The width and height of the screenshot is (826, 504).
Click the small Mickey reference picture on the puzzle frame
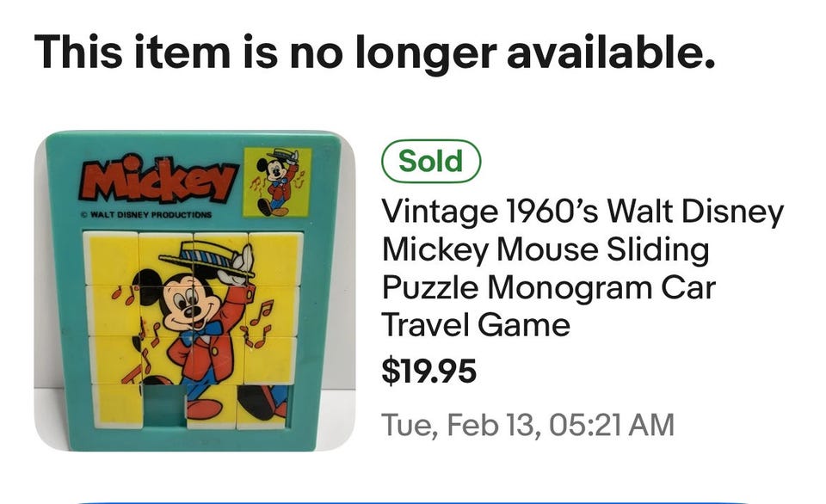point(277,181)
